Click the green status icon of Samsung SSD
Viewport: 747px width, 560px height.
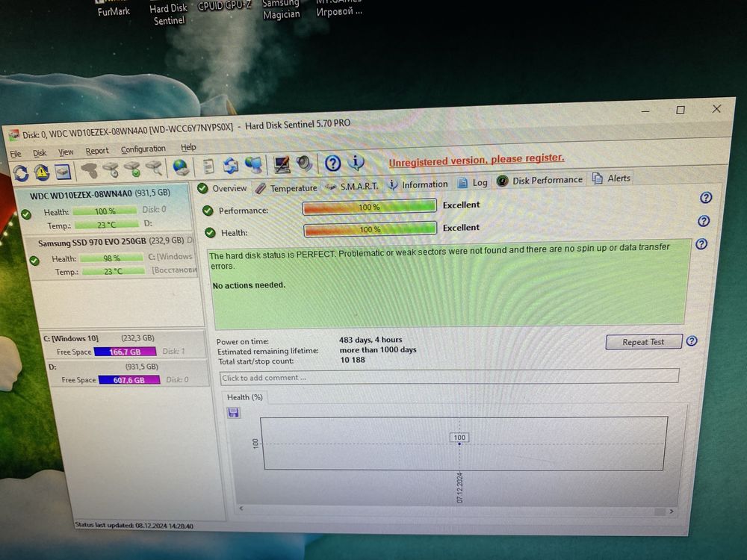(x=34, y=261)
